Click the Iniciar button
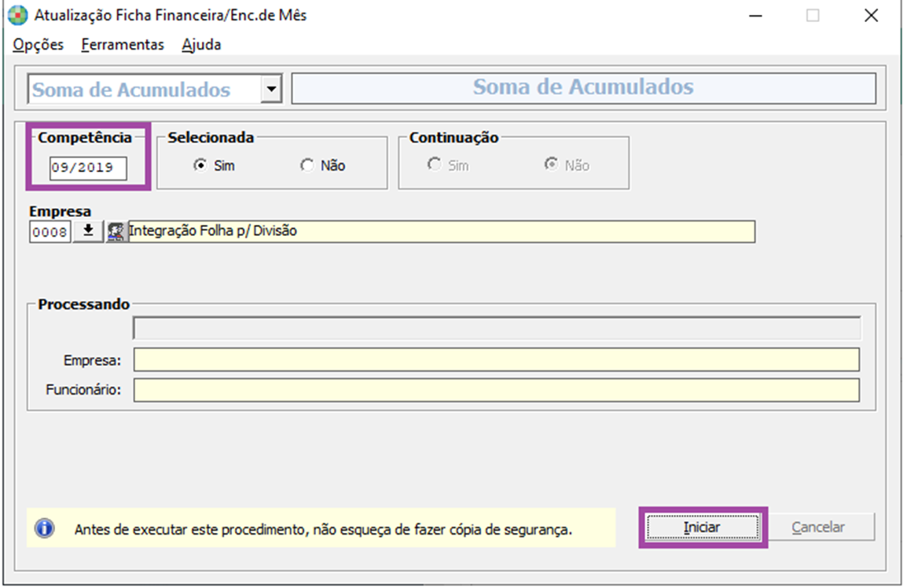 point(702,527)
